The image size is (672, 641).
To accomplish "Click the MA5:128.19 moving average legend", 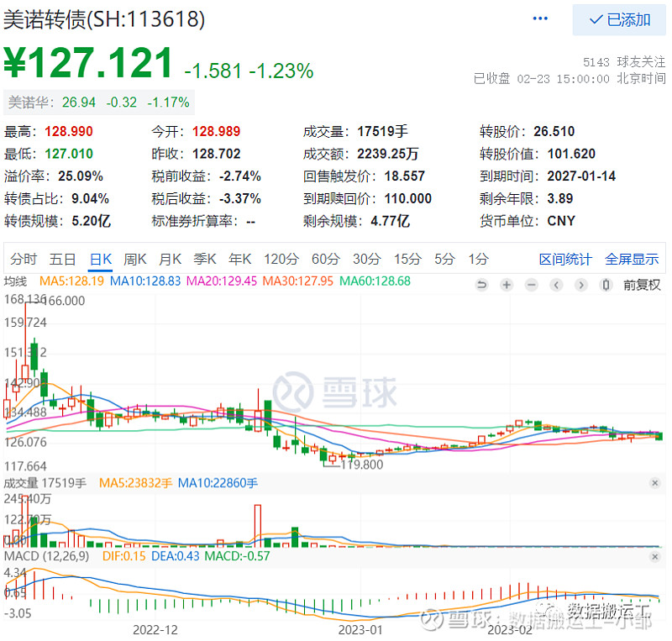I will [x=71, y=281].
